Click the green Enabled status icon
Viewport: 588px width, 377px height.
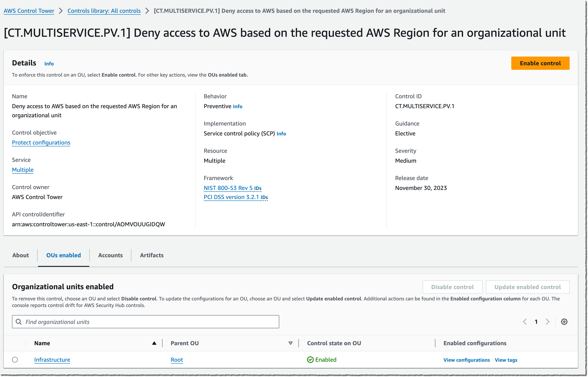click(310, 360)
